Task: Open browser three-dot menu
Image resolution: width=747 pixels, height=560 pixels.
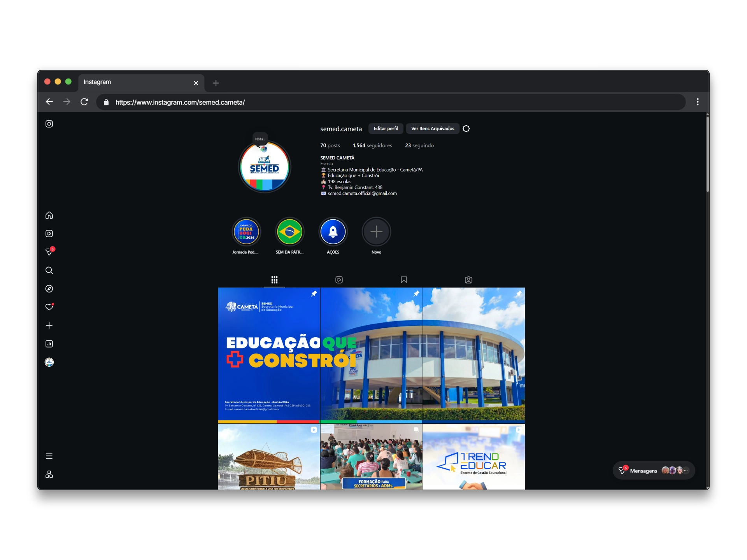Action: [698, 102]
